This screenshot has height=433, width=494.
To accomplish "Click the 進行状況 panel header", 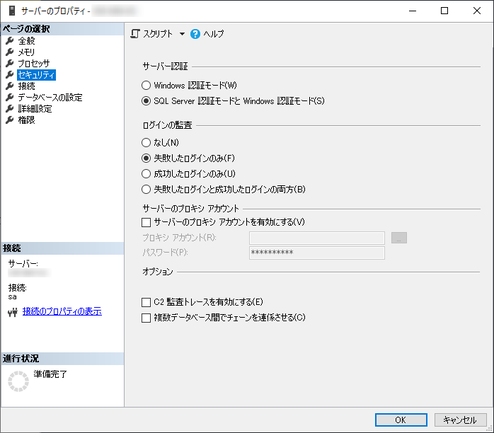I will point(63,359).
